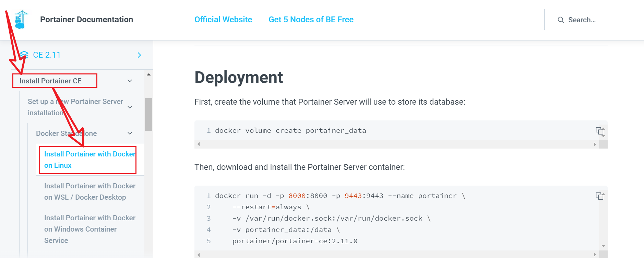Viewport: 644px width, 258px height.
Task: Open the Official Website link
Action: pos(223,20)
